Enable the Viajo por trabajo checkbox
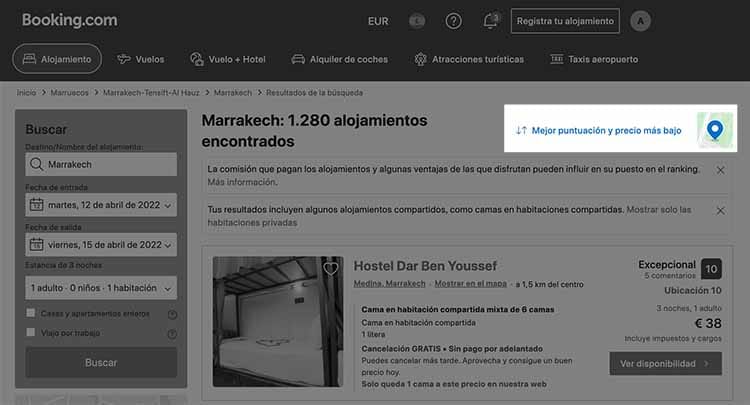Viewport: 750px width, 405px height. pyautogui.click(x=32, y=332)
